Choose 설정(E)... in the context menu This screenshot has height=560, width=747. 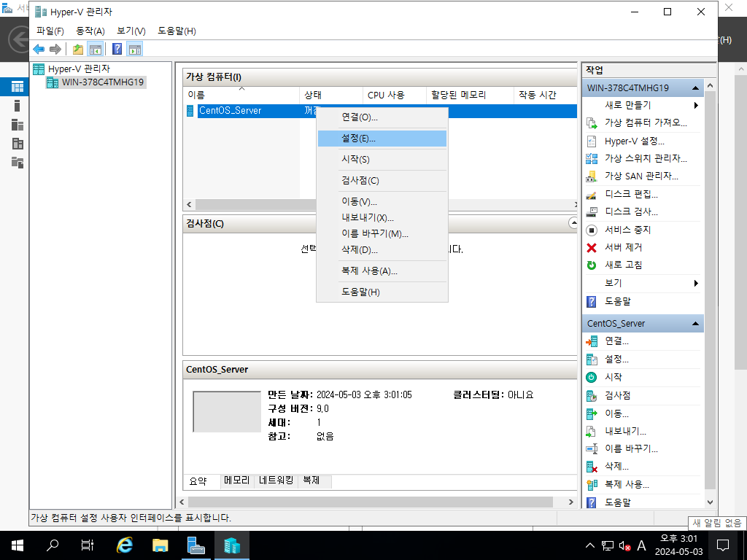tap(382, 139)
